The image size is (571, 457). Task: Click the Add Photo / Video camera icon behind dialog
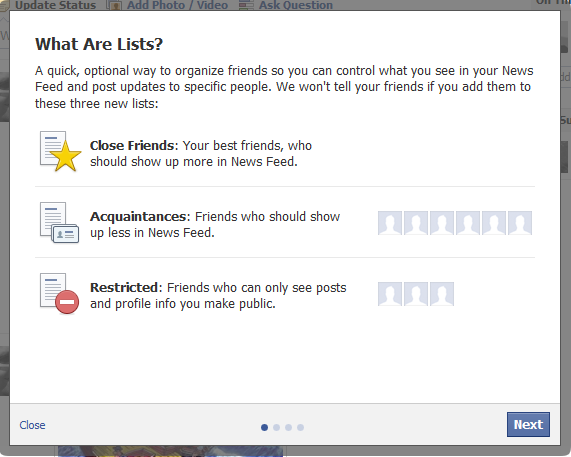click(114, 5)
